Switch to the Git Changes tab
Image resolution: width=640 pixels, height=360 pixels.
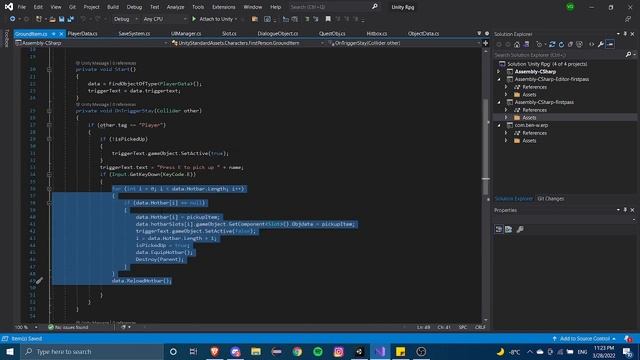pyautogui.click(x=550, y=199)
